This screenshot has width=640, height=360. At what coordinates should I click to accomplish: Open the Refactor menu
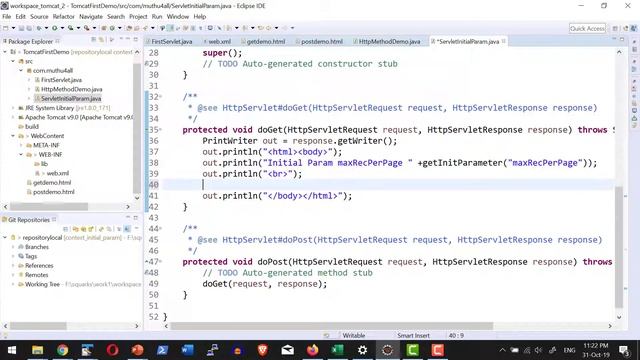[x=64, y=17]
